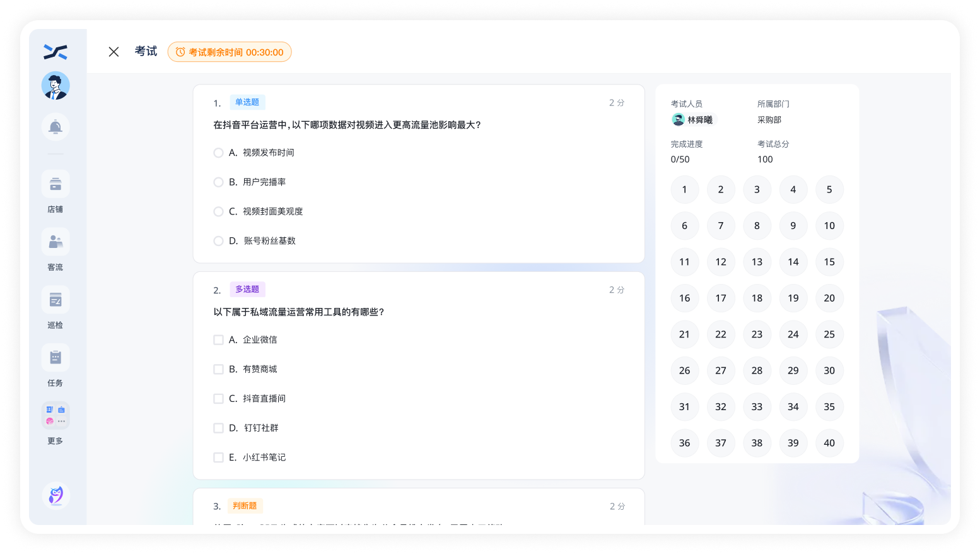Open the 更多 more apps icon
Viewport: 980px width, 554px height.
[x=55, y=416]
